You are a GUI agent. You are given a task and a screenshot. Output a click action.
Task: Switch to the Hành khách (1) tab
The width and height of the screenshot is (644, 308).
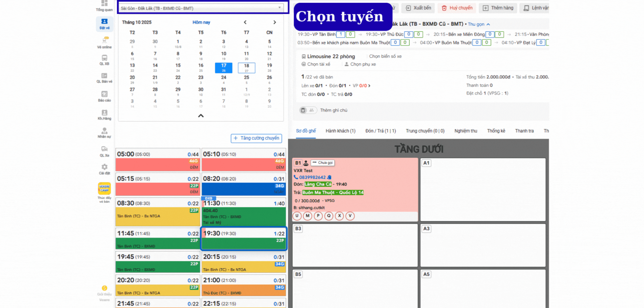tap(340, 131)
